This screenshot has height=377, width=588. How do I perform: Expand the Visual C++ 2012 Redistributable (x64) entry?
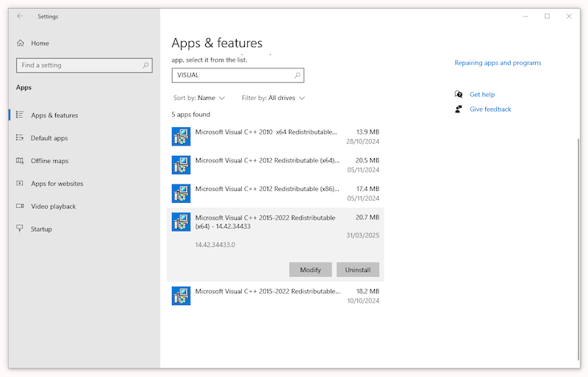click(x=276, y=165)
